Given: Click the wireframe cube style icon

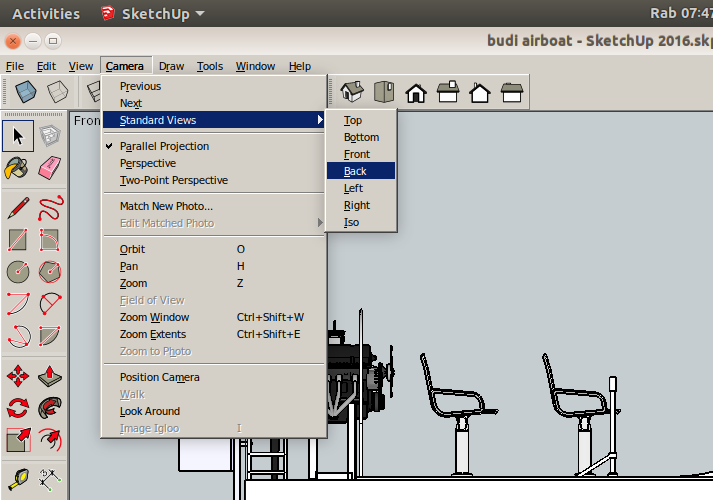Looking at the screenshot, I should coord(58,92).
